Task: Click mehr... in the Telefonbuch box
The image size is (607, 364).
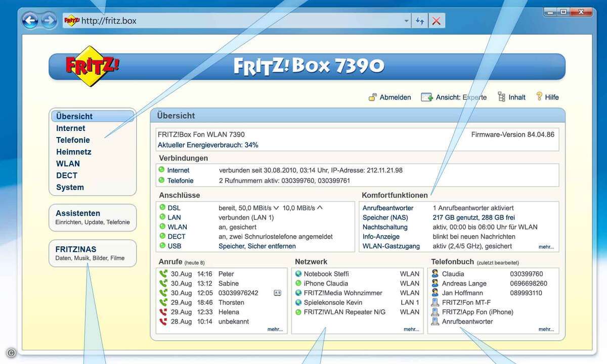Action: coord(546,329)
